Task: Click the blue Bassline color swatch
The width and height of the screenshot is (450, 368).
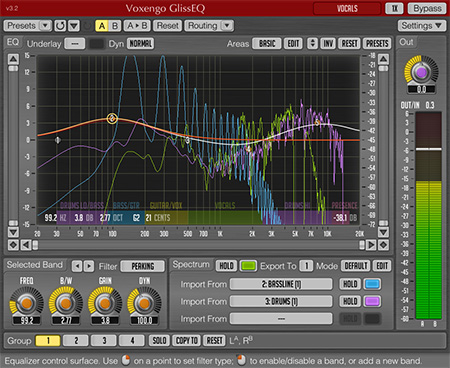Action: (x=372, y=284)
